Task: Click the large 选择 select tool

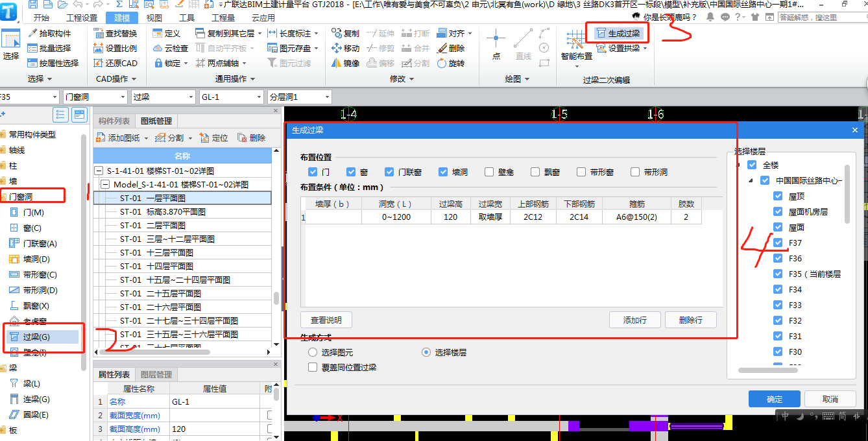Action: click(x=11, y=45)
